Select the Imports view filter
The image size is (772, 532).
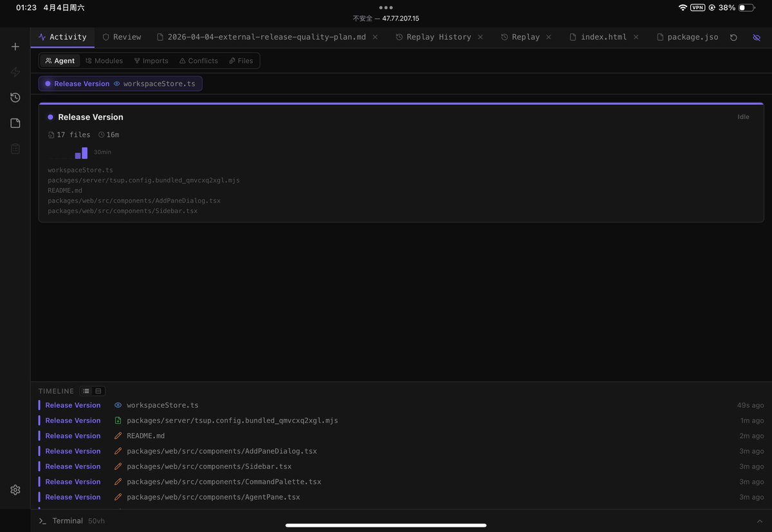151,60
